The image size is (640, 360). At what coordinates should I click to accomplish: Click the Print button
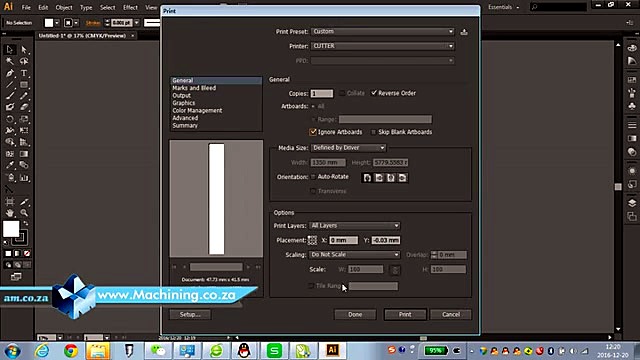point(405,314)
